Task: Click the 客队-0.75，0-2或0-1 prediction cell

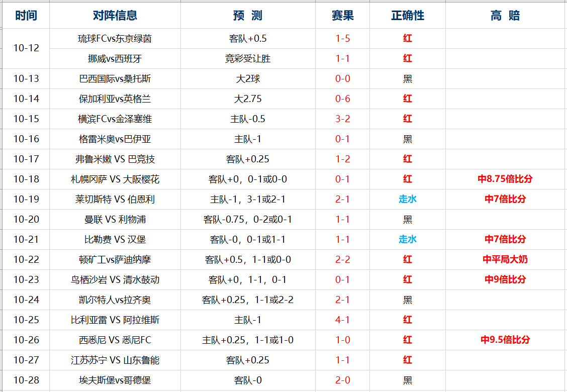Action: pos(248,219)
